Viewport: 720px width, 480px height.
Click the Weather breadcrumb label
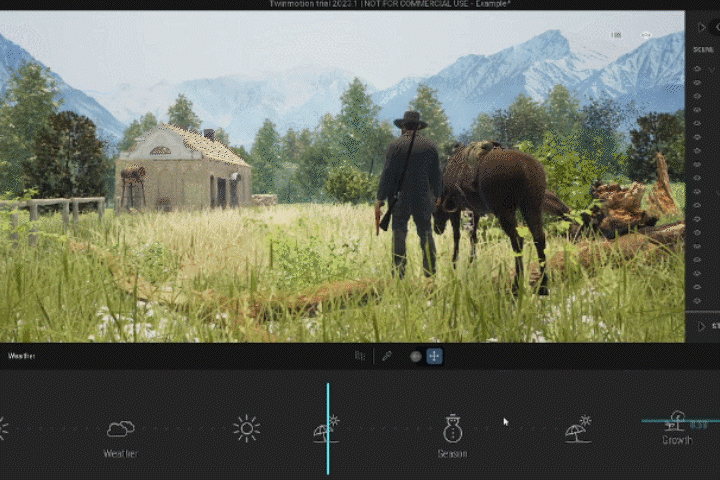click(x=21, y=356)
